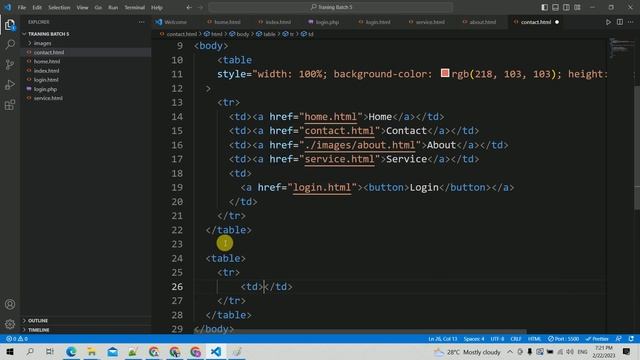
Task: Click the Run file play icon
Action: pyautogui.click(x=608, y=22)
